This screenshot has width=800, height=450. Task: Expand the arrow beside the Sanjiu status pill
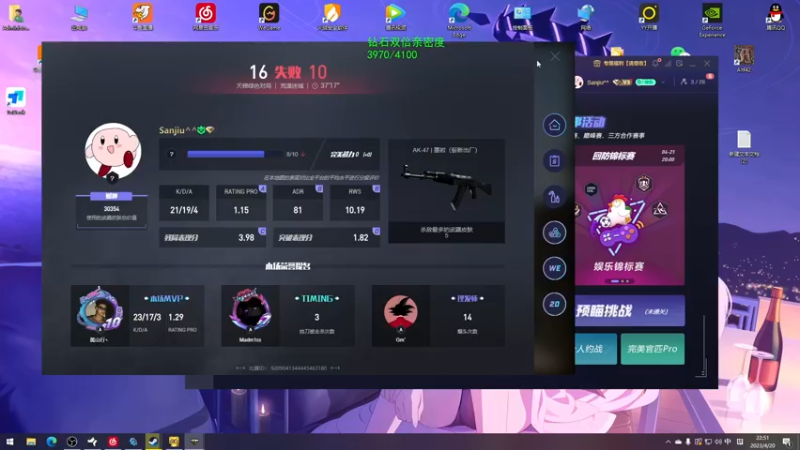[663, 82]
